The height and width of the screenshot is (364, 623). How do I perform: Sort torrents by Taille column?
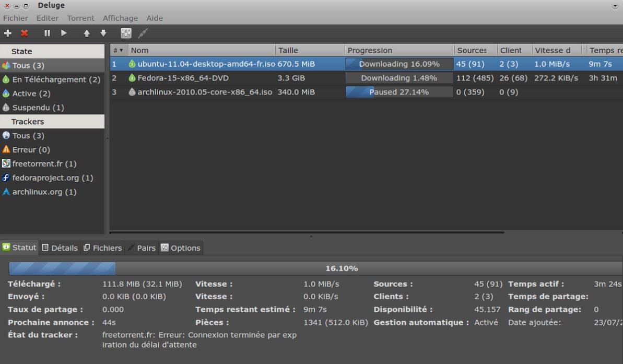288,51
